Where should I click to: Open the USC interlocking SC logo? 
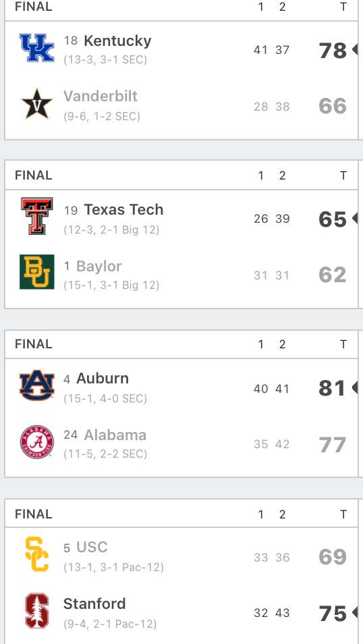(x=37, y=554)
